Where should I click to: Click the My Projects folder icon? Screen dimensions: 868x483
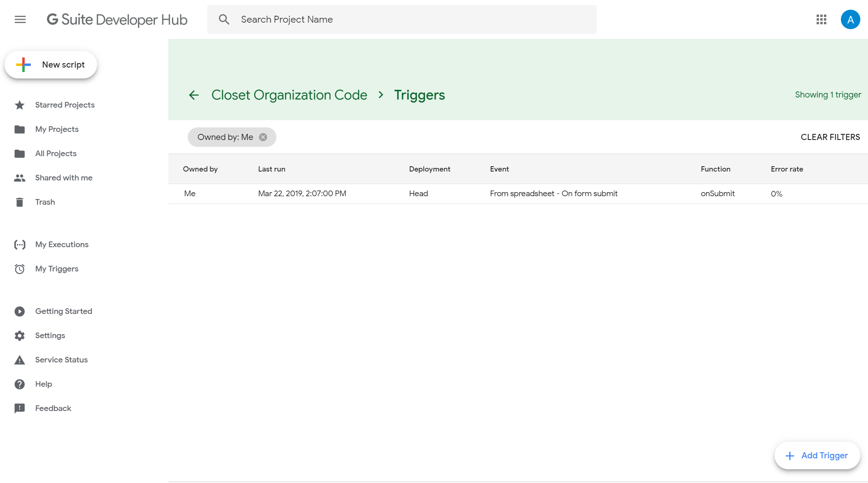19,129
